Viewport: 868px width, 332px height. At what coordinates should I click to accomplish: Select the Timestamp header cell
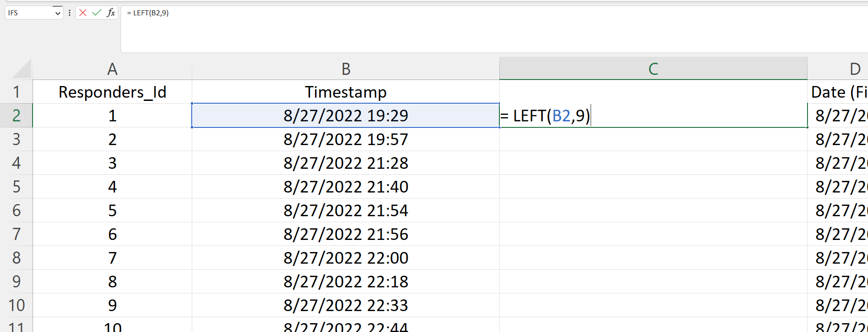point(345,92)
